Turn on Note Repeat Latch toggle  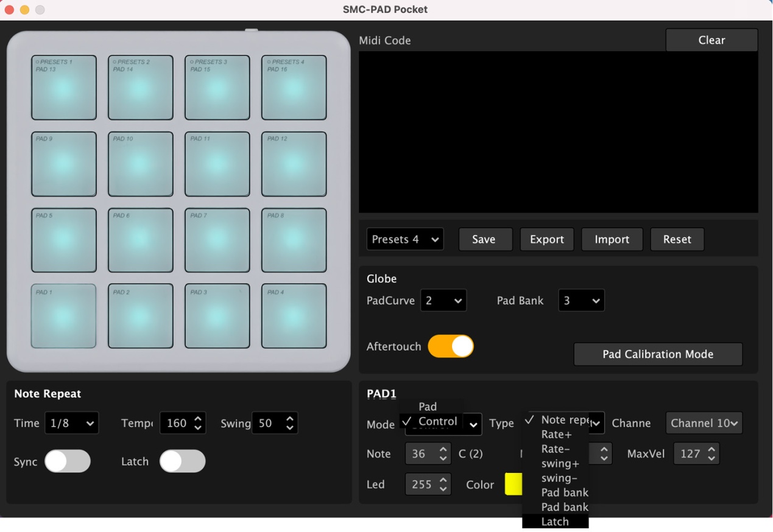[183, 461]
